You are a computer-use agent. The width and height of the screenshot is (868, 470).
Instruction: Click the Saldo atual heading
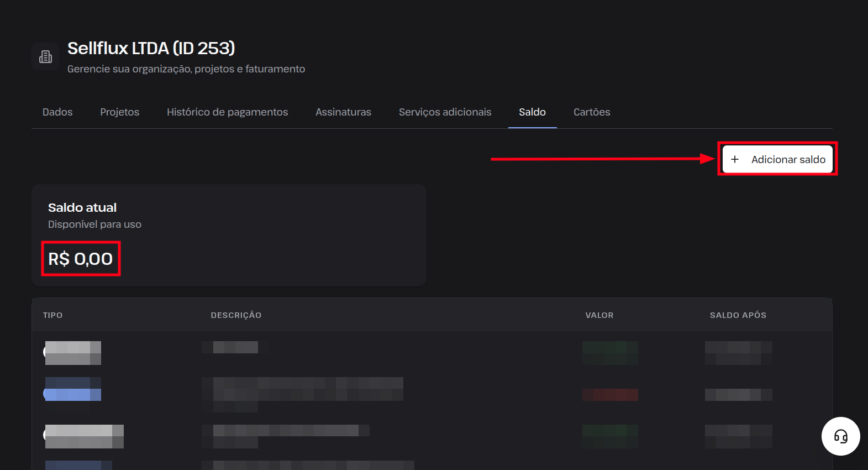(x=82, y=207)
